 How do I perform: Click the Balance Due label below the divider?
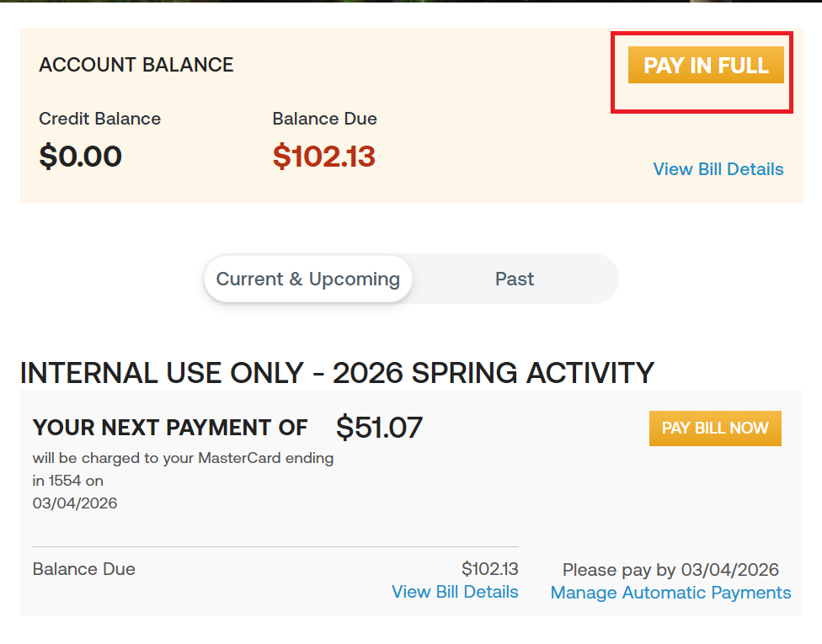click(83, 569)
